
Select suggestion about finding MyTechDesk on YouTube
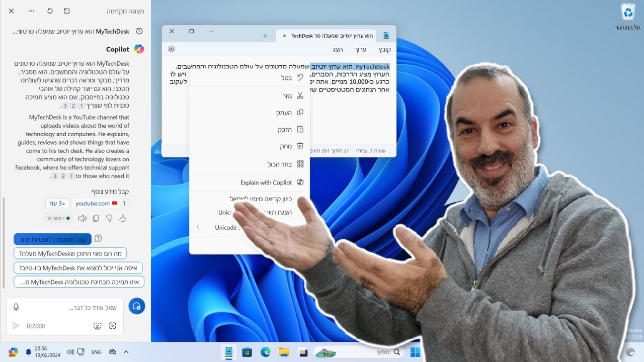(x=78, y=267)
